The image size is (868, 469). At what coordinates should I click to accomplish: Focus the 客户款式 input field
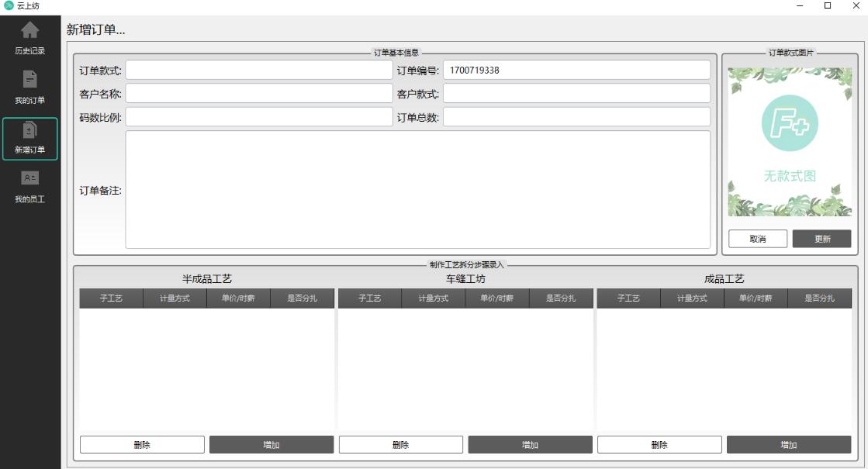(x=576, y=94)
